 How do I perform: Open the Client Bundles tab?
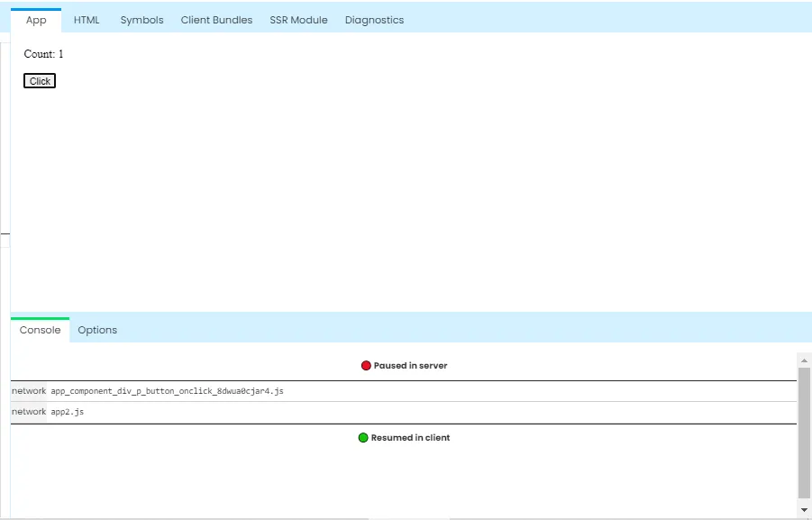pos(216,20)
